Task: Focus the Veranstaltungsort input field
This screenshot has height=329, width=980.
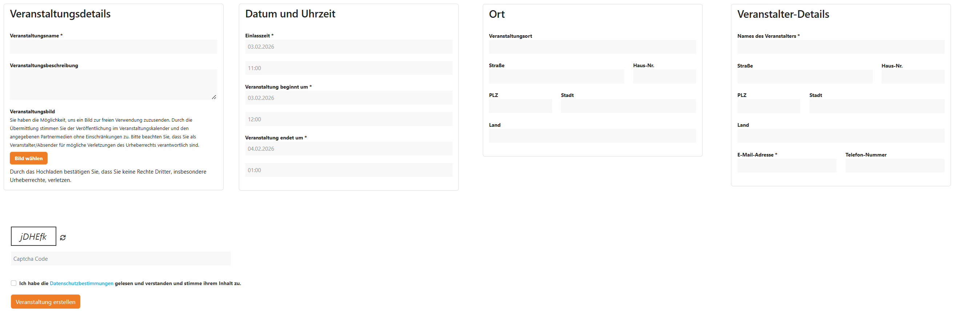Action: coord(593,47)
